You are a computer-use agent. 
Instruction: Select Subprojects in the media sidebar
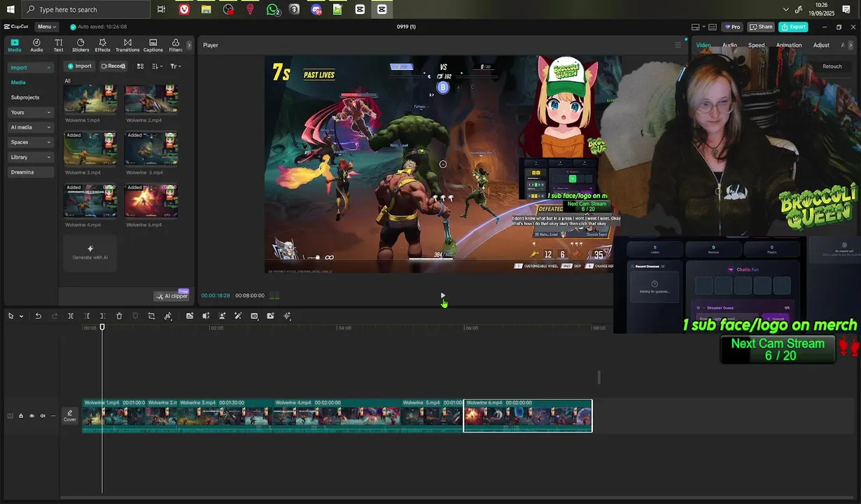[x=25, y=97]
